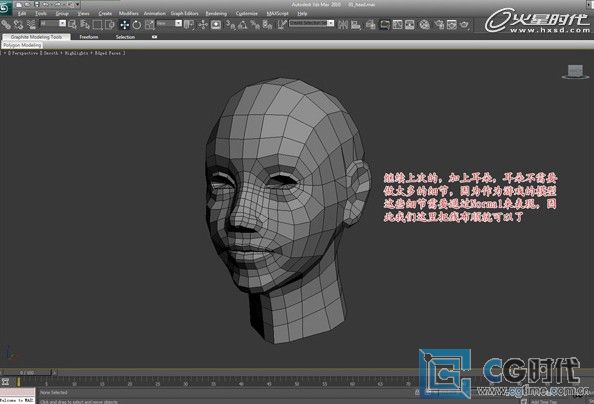
Task: Open the Reference Coordinate System dropdown
Action: tap(169, 23)
